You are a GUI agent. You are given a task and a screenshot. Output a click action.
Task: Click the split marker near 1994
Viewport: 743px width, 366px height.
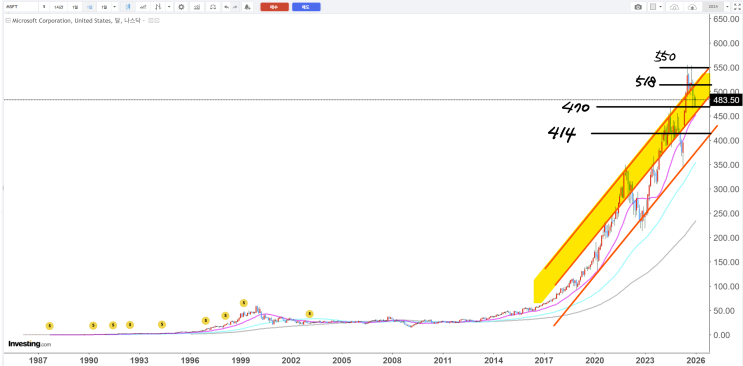click(162, 324)
